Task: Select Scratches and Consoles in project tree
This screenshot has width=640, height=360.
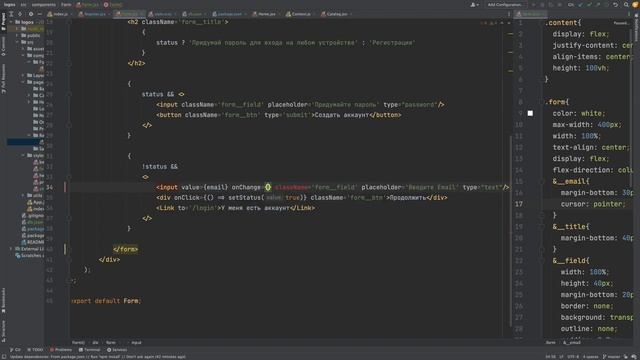Action: coord(29,255)
